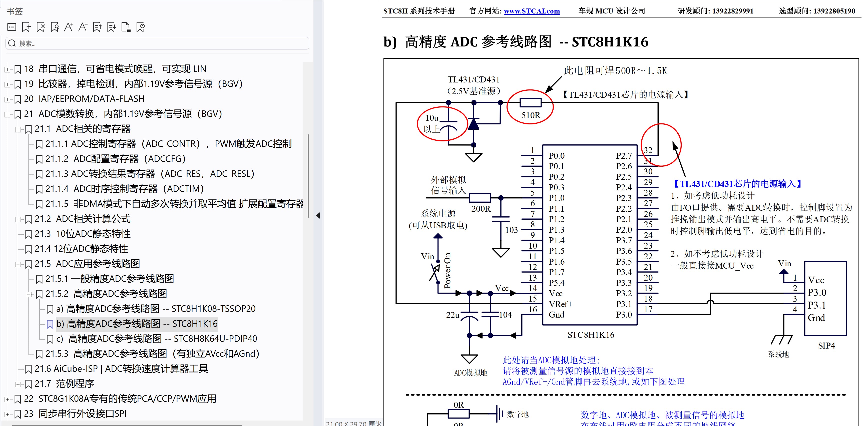Open bookmark 21.5.2 高精度ADC参考线路图
Image resolution: width=868 pixels, height=426 pixels.
(106, 294)
